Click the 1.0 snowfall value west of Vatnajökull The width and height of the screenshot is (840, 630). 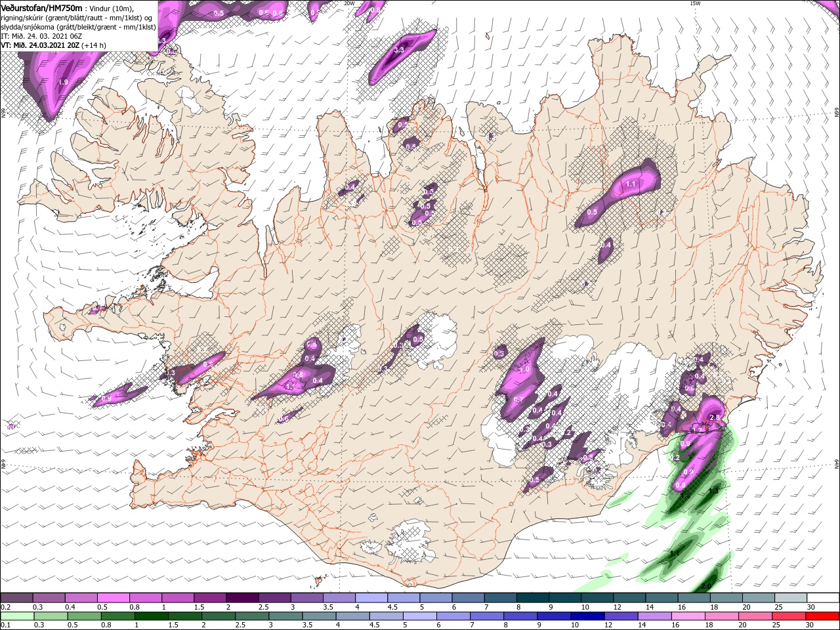524,369
